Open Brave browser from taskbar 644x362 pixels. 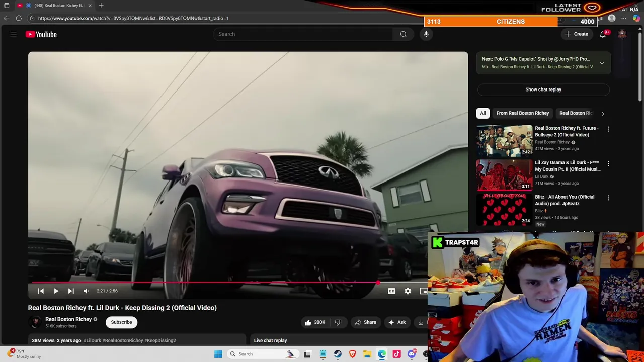[x=352, y=354]
